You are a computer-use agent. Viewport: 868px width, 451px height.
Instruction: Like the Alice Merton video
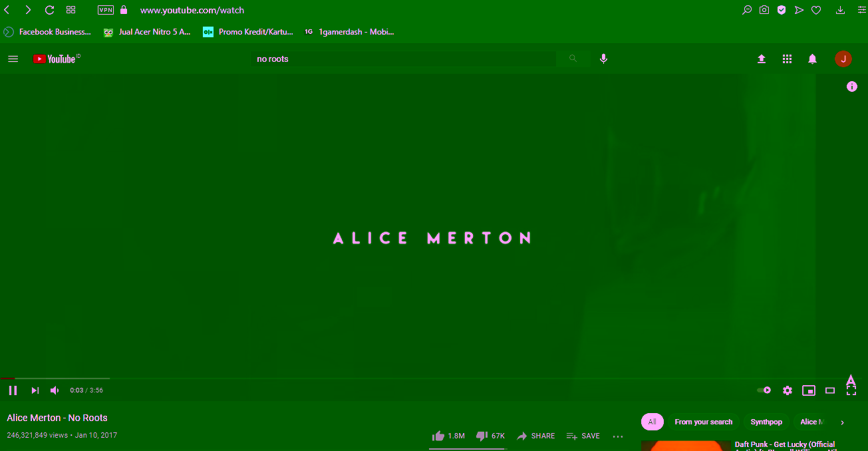(x=438, y=436)
